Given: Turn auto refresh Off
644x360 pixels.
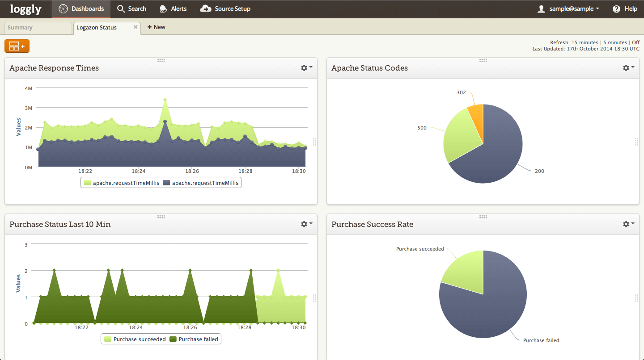Looking at the screenshot, I should (636, 42).
